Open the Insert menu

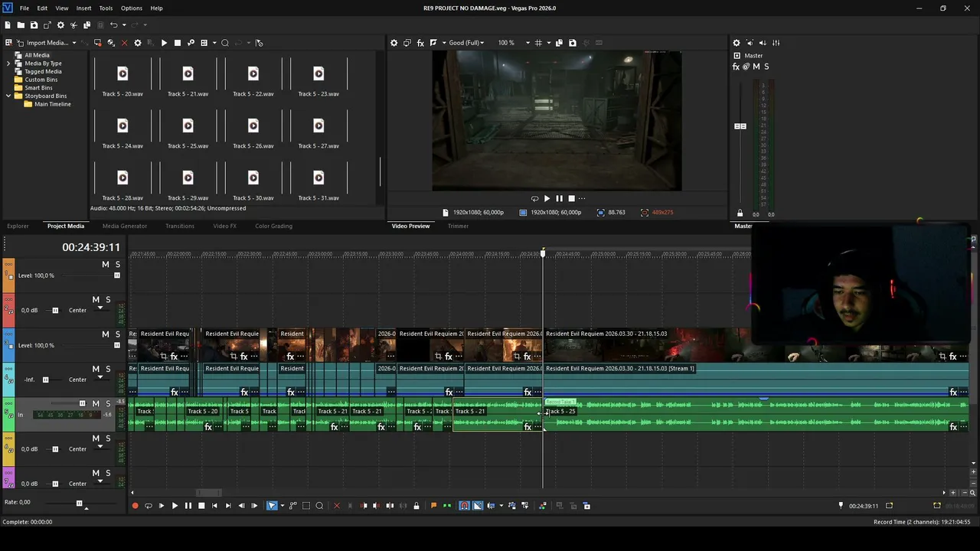(x=83, y=8)
